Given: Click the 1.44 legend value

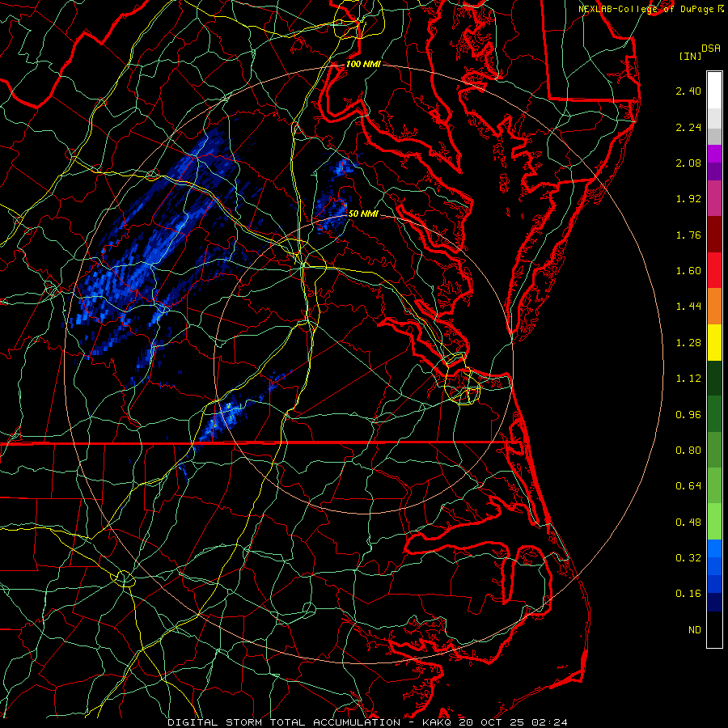Looking at the screenshot, I should (x=688, y=307).
